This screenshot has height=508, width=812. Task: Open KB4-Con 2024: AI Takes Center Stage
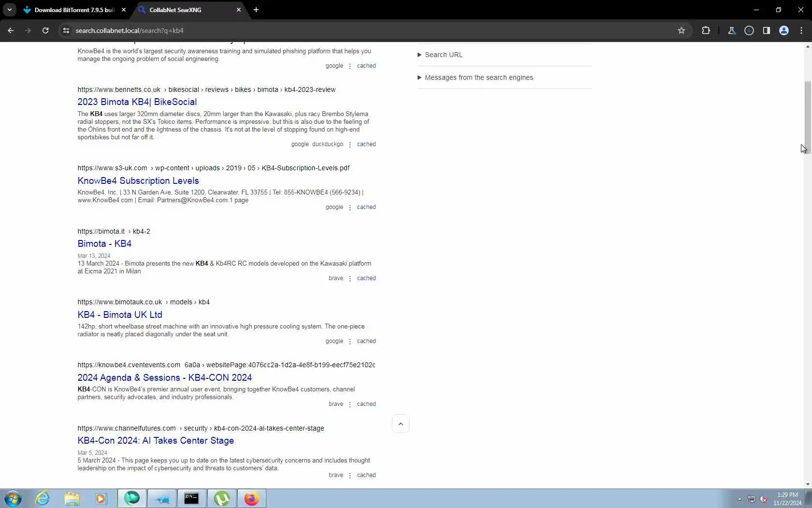click(x=156, y=440)
